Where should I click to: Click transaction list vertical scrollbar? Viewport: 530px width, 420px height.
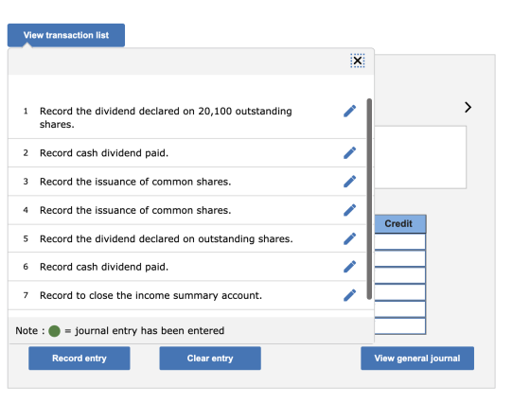coord(369,199)
